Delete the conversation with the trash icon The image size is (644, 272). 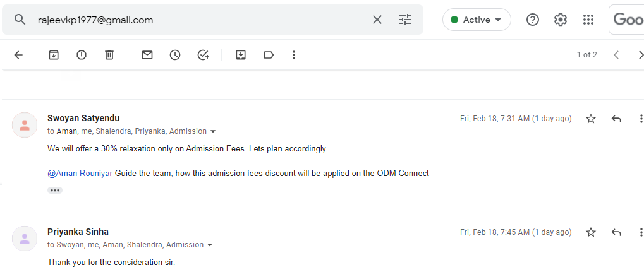point(109,55)
